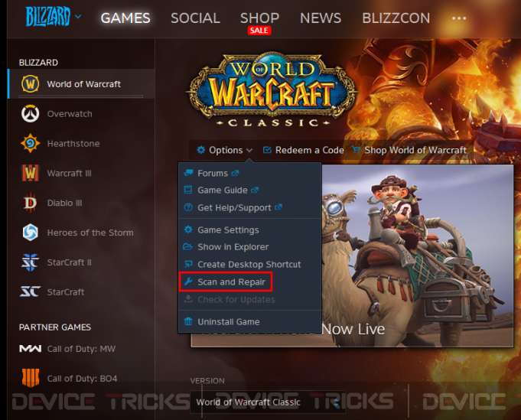Open the Diablo III game icon

pyautogui.click(x=31, y=203)
